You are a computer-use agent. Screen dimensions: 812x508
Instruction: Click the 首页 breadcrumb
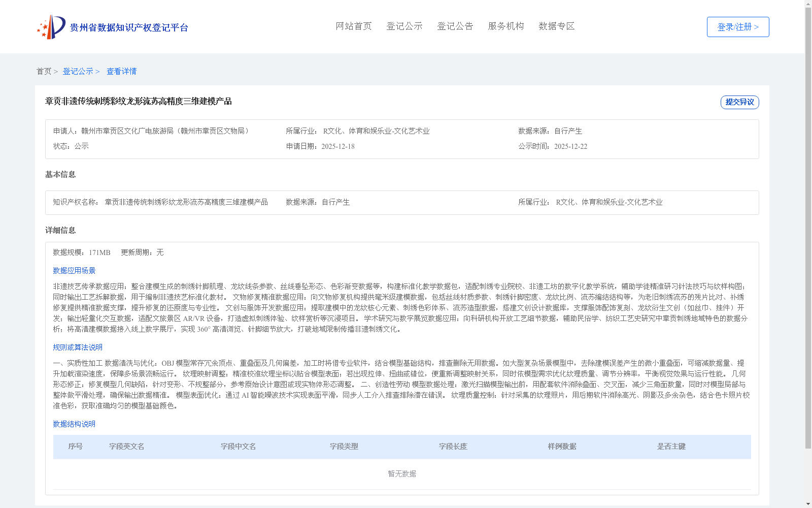coord(44,71)
